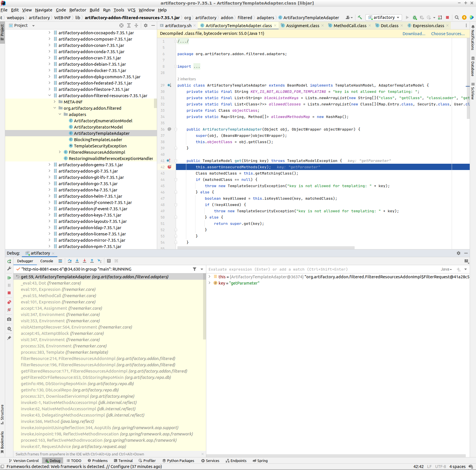
Task: Open the artifactory run configuration dropdown
Action: coord(384,17)
